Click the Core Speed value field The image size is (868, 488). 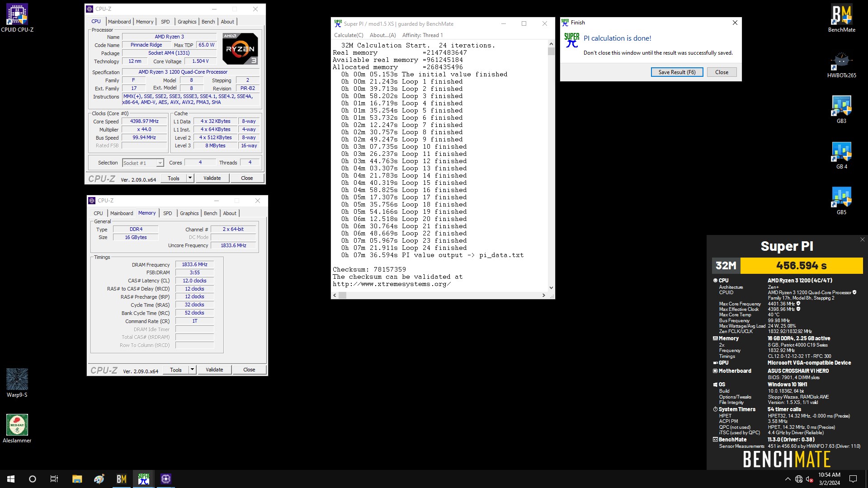tap(145, 122)
